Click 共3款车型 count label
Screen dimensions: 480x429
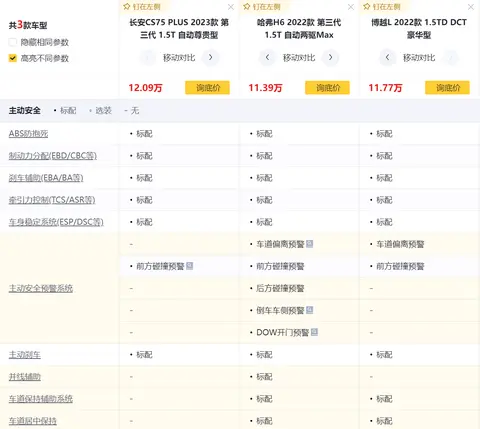(x=28, y=25)
